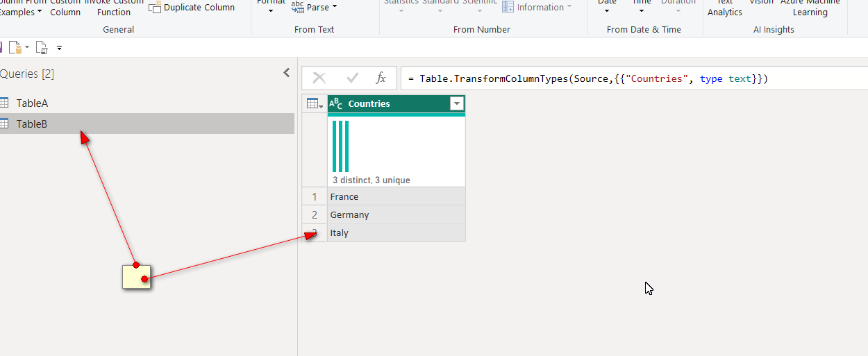868x356 pixels.
Task: Click Invoke Custom Function
Action: (x=114, y=8)
